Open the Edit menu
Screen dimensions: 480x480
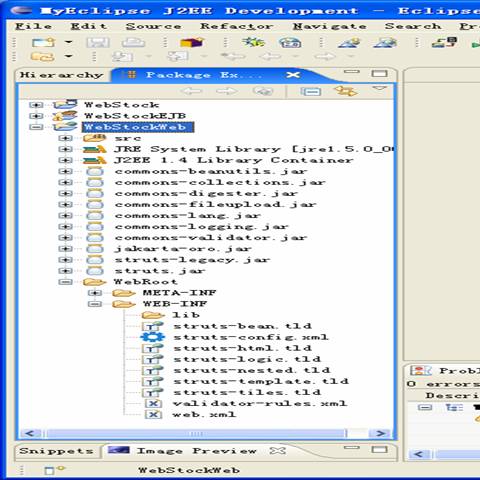89,26
